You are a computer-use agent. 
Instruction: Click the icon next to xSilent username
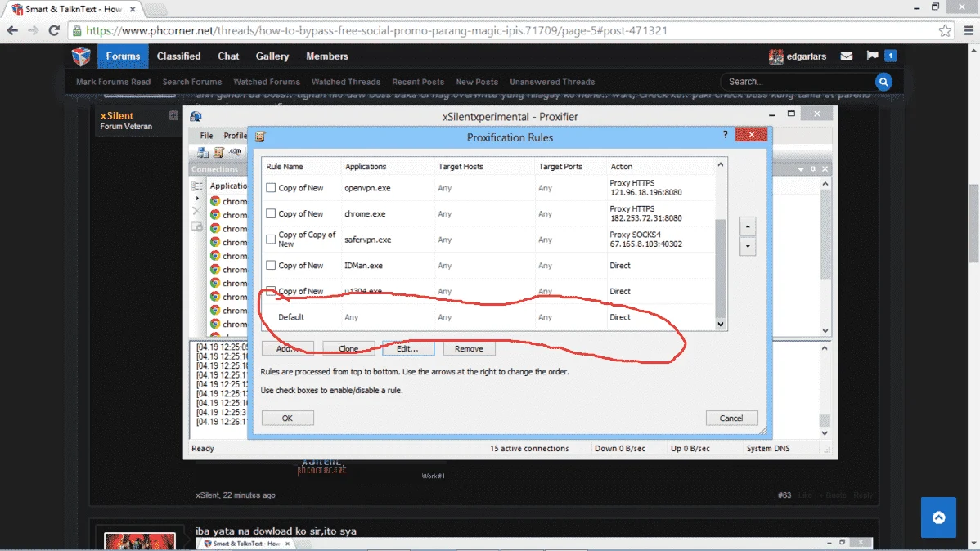pos(173,115)
